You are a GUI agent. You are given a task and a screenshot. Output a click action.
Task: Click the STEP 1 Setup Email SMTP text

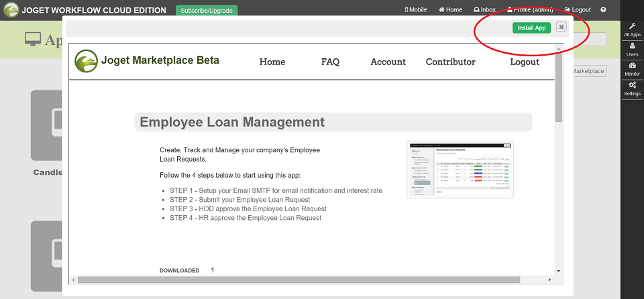pyautogui.click(x=276, y=191)
